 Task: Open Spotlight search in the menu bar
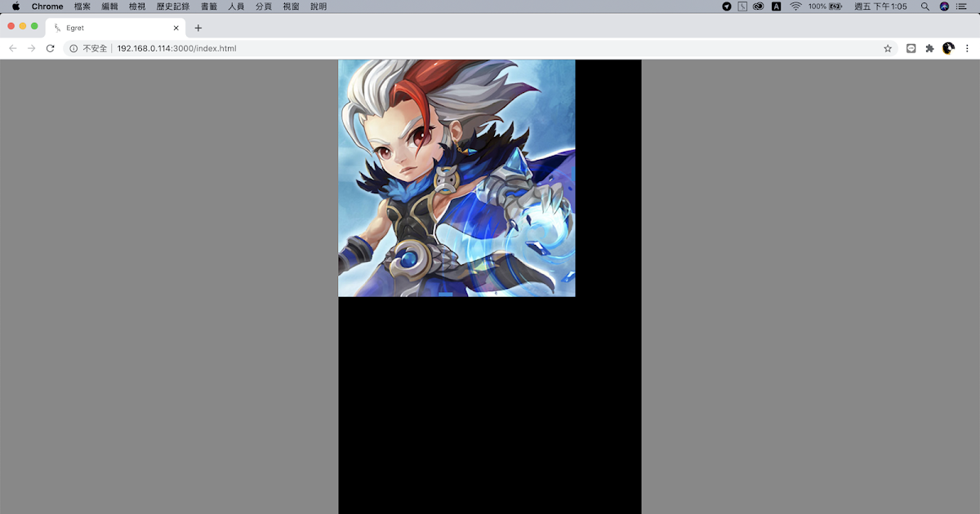click(x=924, y=7)
